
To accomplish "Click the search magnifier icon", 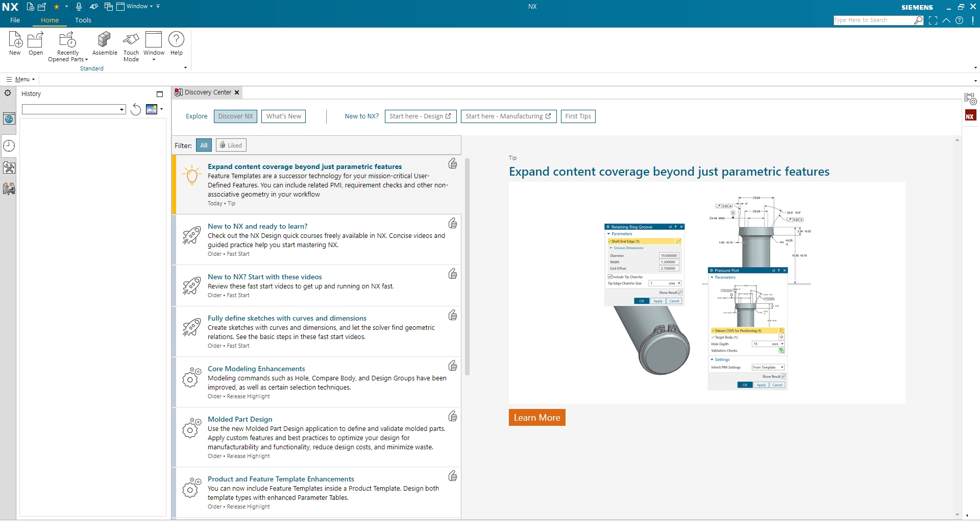I will coord(919,20).
